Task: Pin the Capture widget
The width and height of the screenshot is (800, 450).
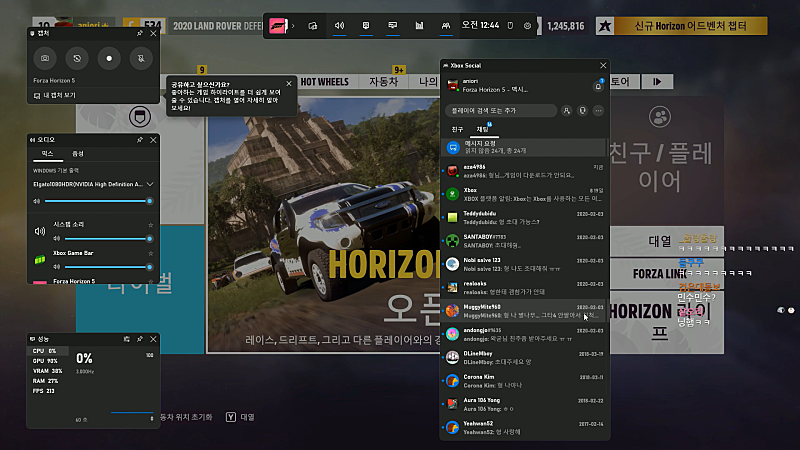Action: (140, 33)
